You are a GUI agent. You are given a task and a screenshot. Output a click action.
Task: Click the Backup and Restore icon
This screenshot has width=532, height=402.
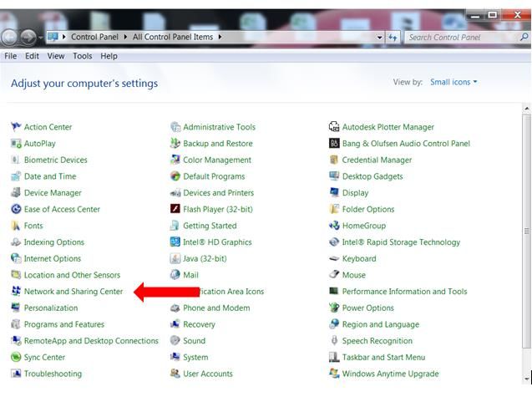175,143
